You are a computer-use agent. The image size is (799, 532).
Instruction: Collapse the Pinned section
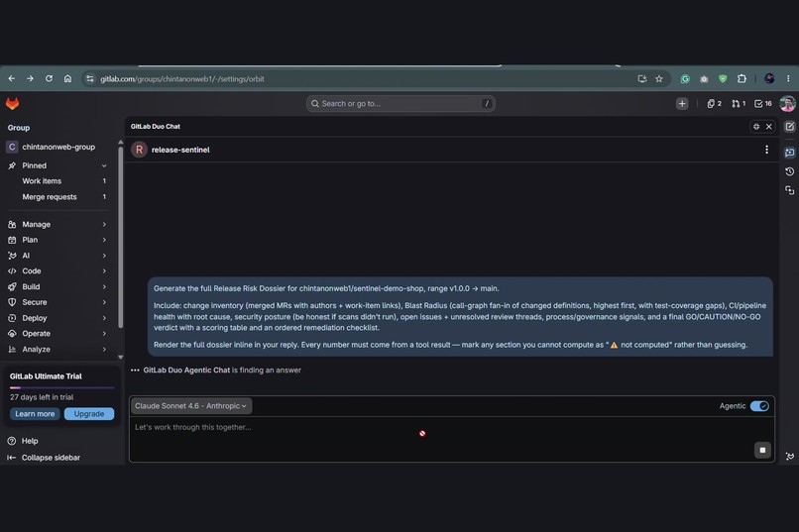pos(104,166)
